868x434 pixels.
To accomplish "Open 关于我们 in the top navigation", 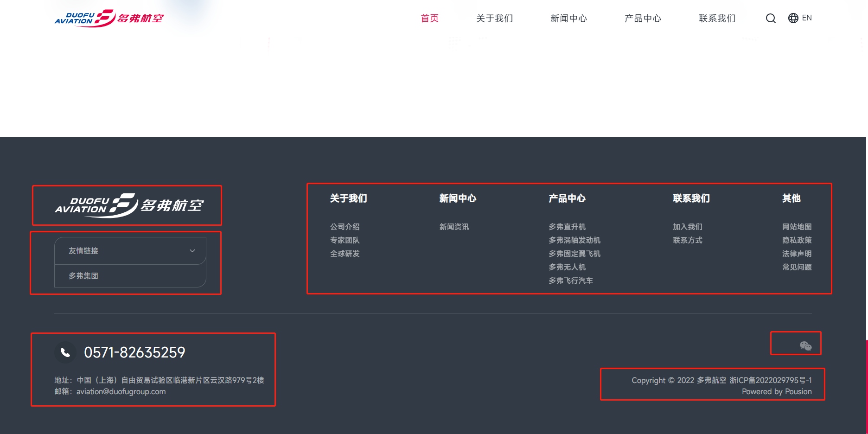I will (x=495, y=18).
